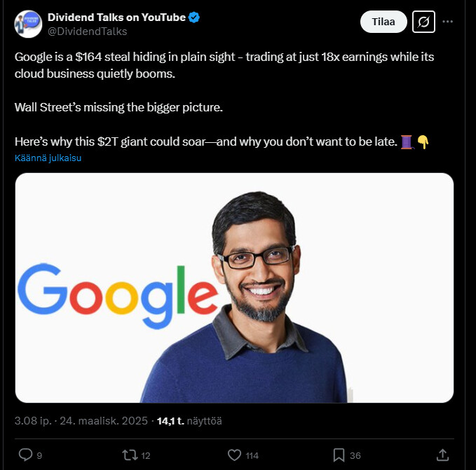Open the three-dot more options menu
The width and height of the screenshot is (476, 470).
(x=448, y=22)
